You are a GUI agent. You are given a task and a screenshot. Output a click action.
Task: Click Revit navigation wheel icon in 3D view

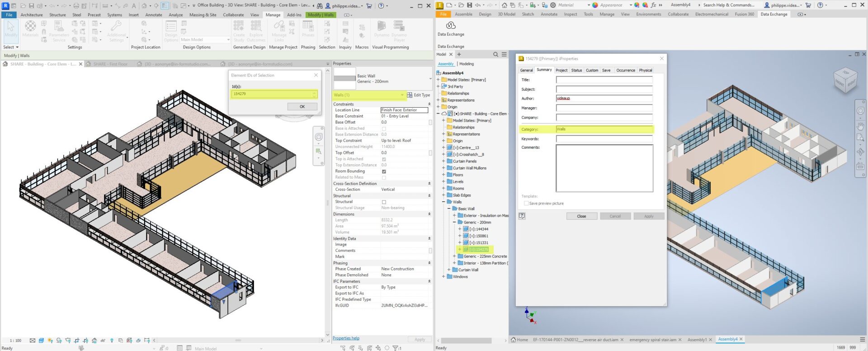(319, 137)
